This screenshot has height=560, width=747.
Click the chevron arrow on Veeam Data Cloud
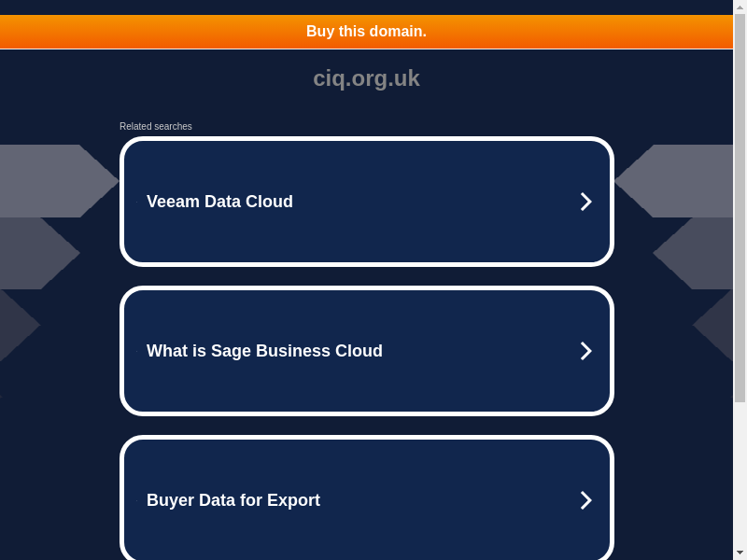click(x=585, y=202)
